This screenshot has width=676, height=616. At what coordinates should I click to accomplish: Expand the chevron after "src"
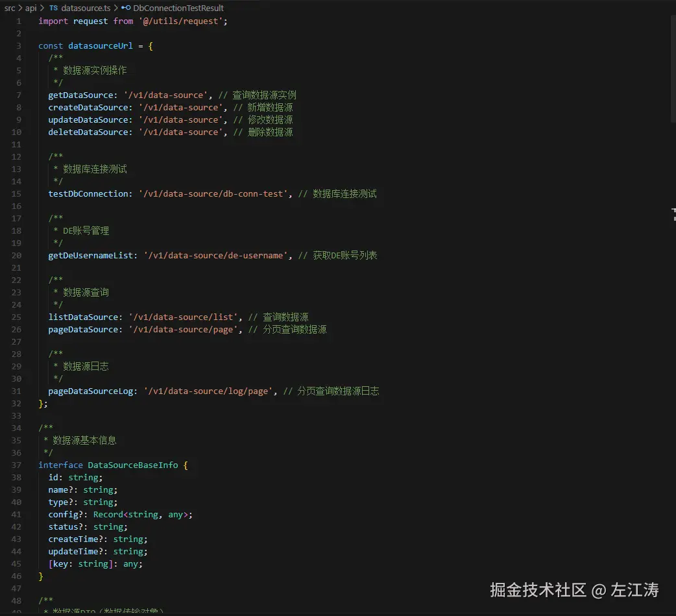19,8
